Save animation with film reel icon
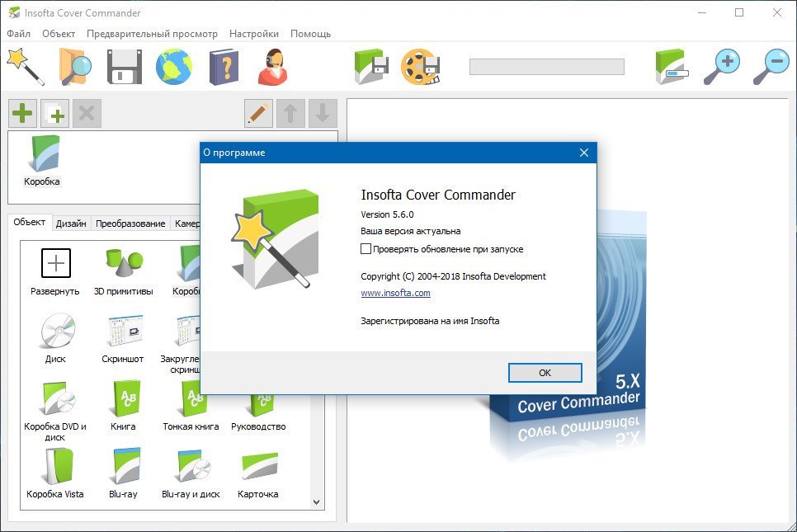Screen dimensions: 797x532 421,67
